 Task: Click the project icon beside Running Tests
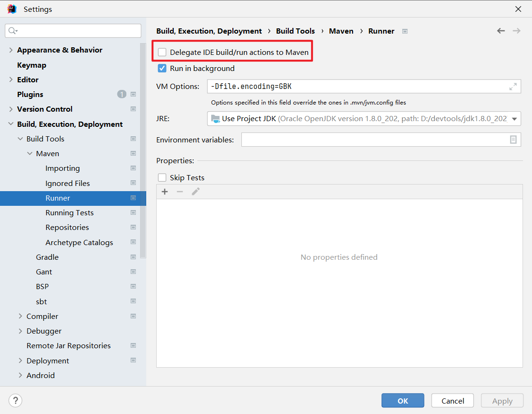[133, 212]
